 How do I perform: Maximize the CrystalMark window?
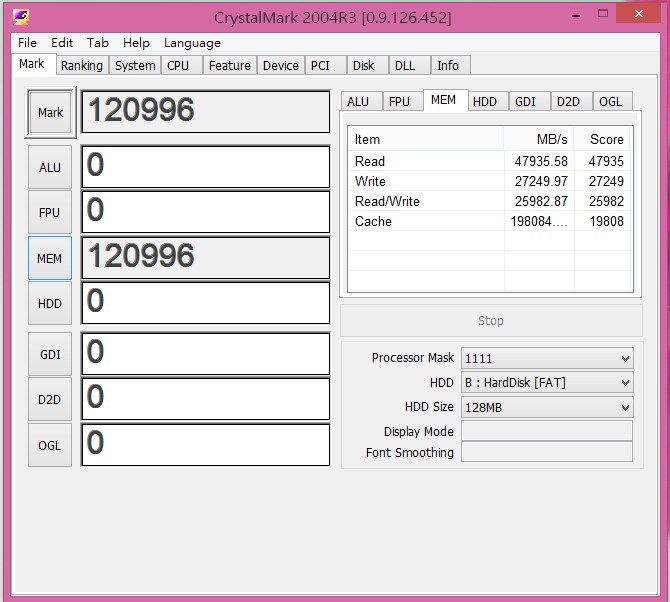pos(603,14)
